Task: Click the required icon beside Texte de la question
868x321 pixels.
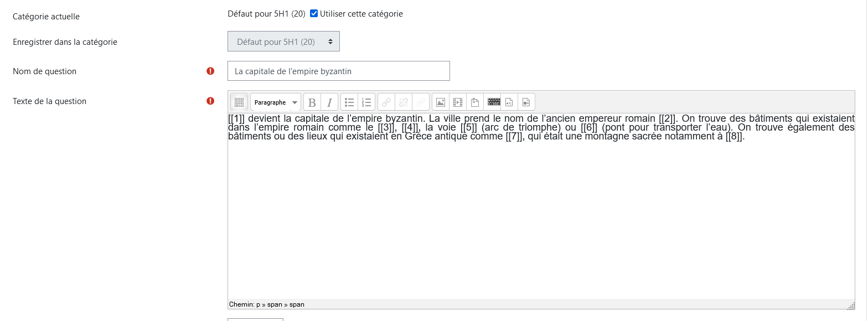Action: point(210,101)
